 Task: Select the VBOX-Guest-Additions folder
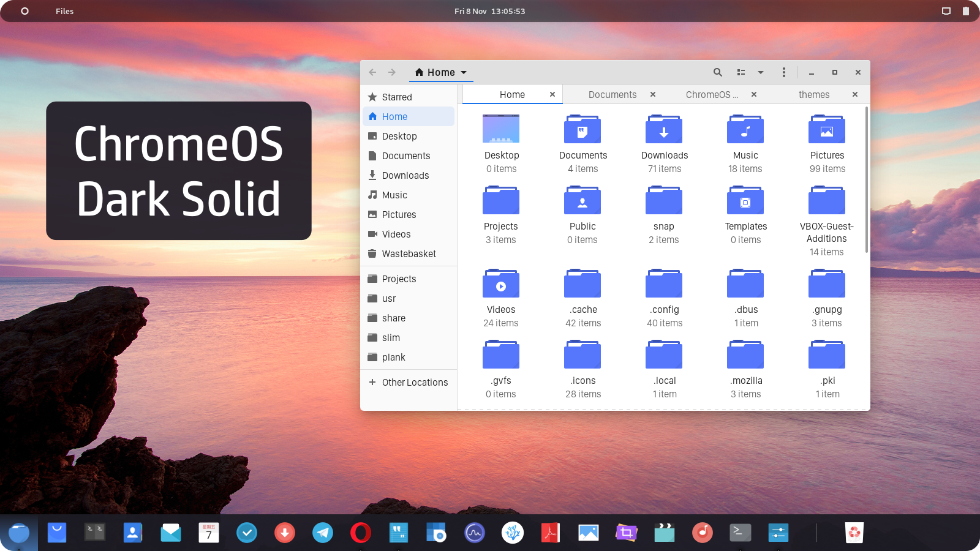point(827,200)
